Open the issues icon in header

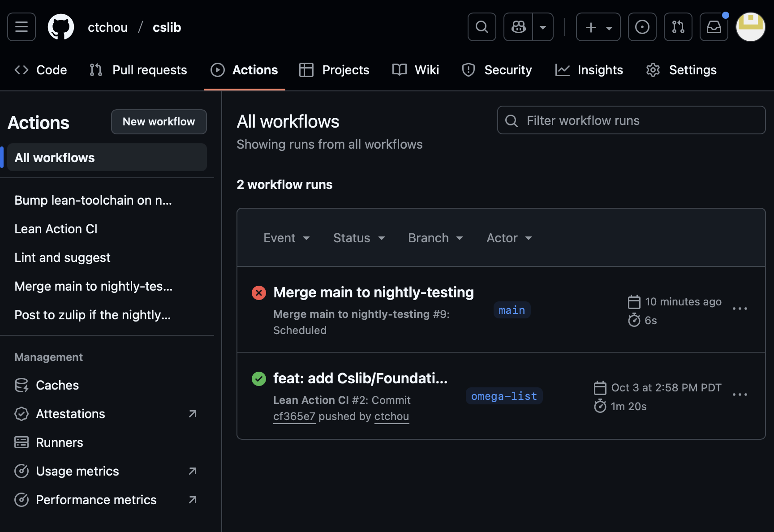642,27
